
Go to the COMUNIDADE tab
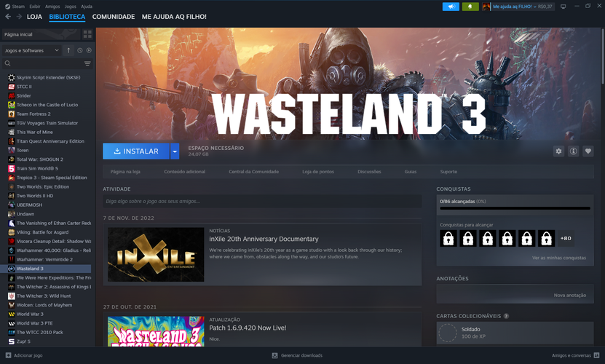click(114, 17)
